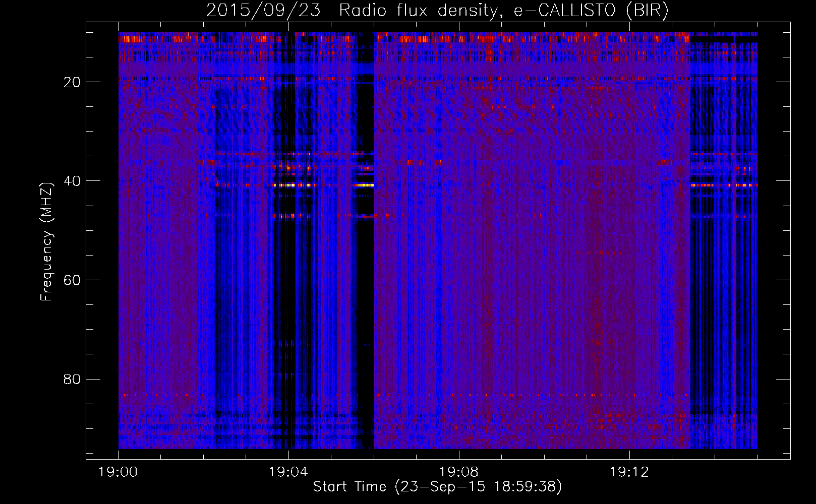Image resolution: width=816 pixels, height=504 pixels.
Task: Click the 40 frequency tick label
Action: pyautogui.click(x=72, y=181)
